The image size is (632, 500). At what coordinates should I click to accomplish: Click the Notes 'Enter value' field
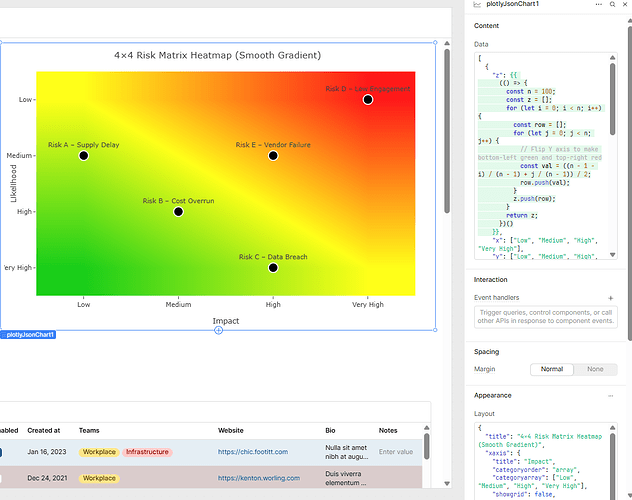[398, 452]
